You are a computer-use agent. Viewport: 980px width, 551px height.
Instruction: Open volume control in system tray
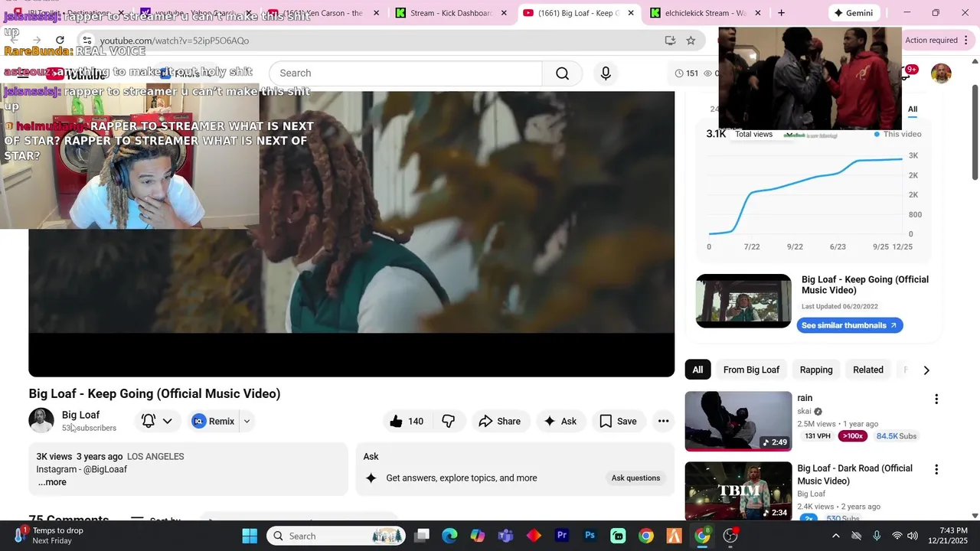tap(914, 536)
